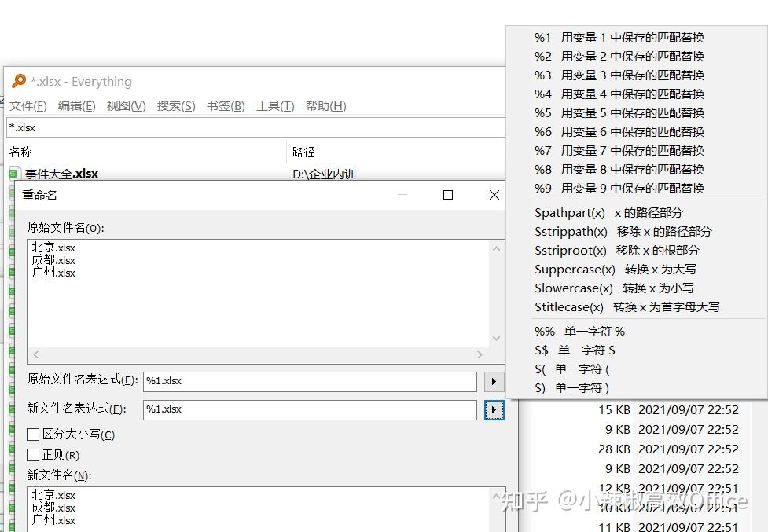Select $lowercase(x) 转换 x 为小写 entry
This screenshot has height=532, width=768.
[614, 288]
